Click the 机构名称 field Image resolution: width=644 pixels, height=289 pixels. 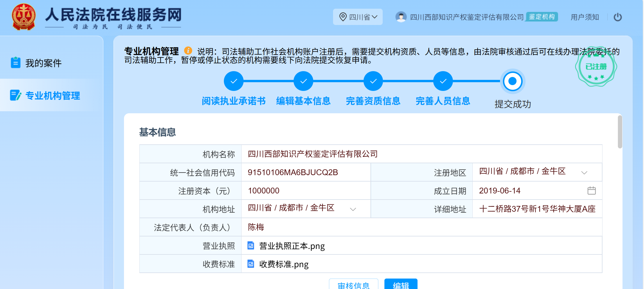(x=422, y=154)
